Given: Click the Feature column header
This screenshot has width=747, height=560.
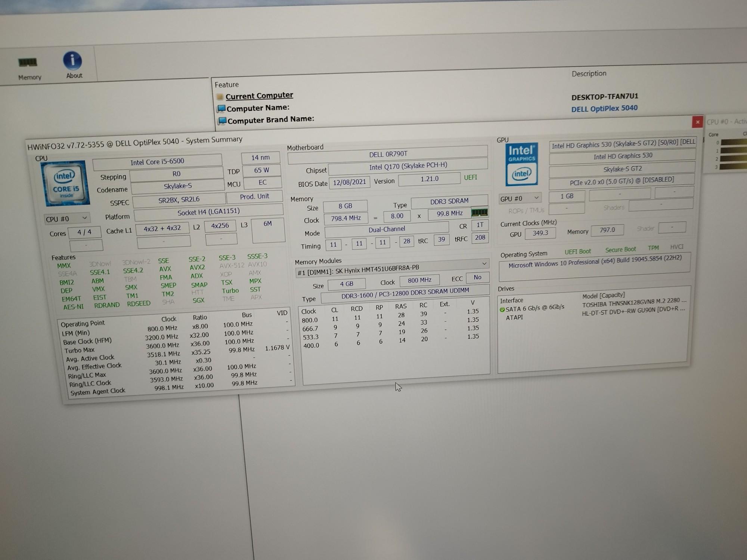Looking at the screenshot, I should (226, 85).
